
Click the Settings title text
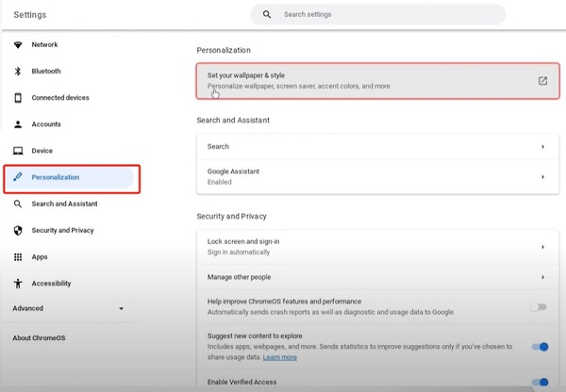point(30,15)
